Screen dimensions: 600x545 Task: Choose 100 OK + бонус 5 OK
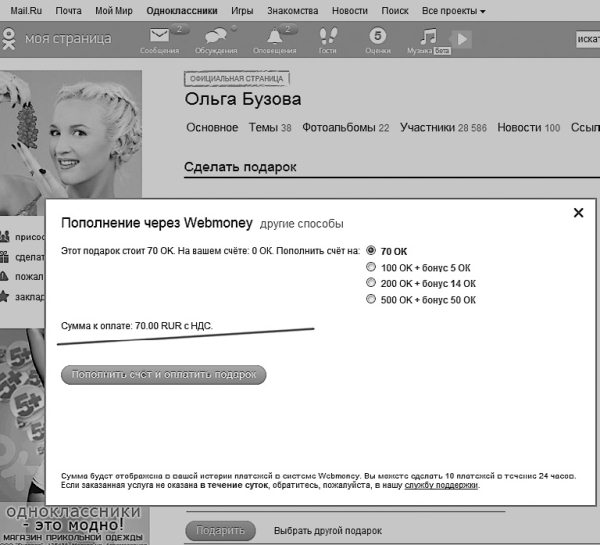pos(371,267)
